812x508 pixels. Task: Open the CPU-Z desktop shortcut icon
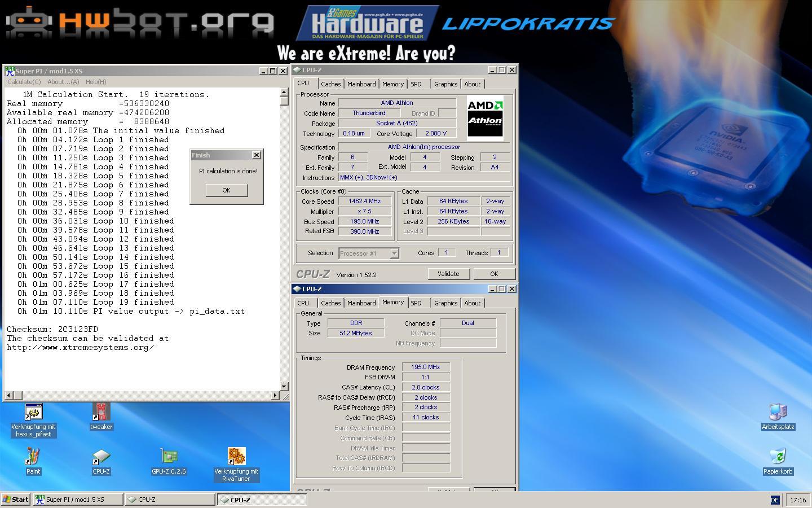[x=101, y=457]
